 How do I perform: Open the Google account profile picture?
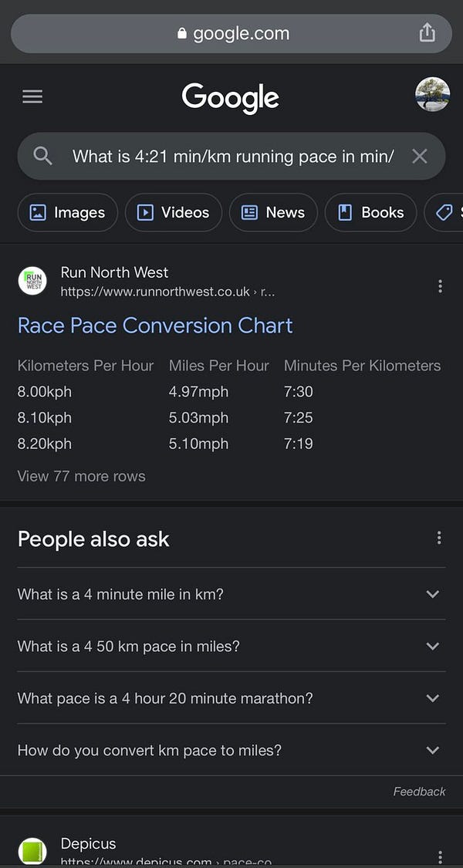coord(433,95)
